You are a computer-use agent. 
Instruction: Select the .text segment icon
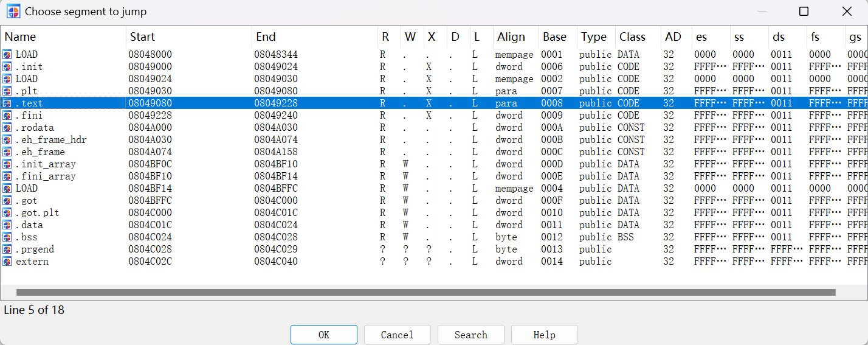pyautogui.click(x=7, y=103)
